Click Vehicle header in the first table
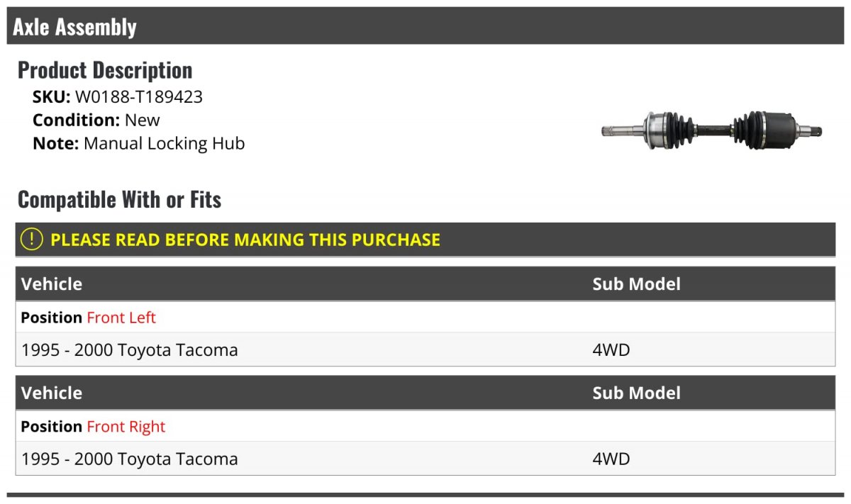The height and width of the screenshot is (504, 851). [x=52, y=284]
